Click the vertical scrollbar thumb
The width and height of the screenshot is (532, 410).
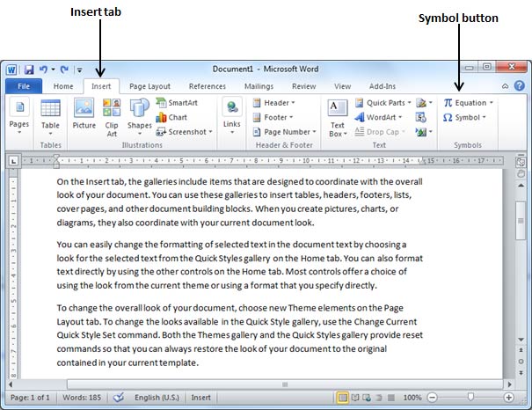coord(520,220)
